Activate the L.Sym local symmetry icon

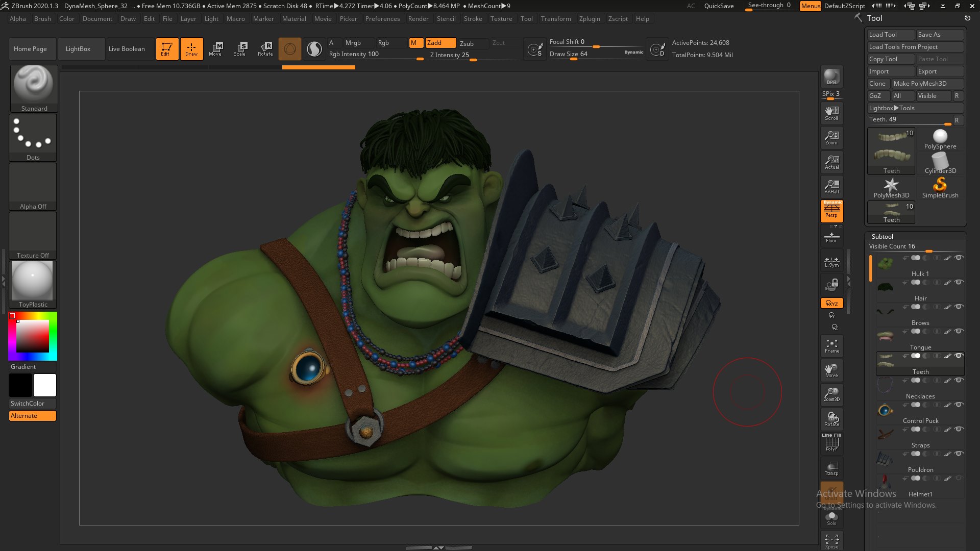(831, 262)
